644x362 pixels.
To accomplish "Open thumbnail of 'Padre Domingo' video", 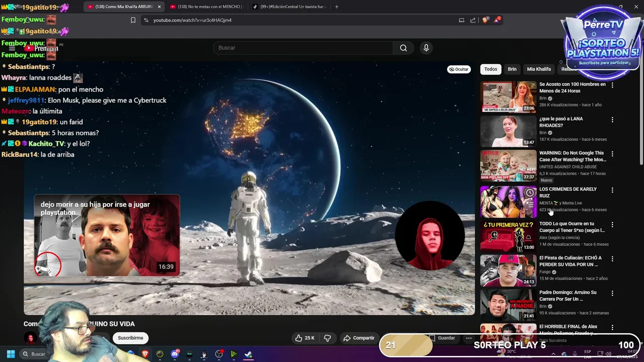I will point(508,305).
